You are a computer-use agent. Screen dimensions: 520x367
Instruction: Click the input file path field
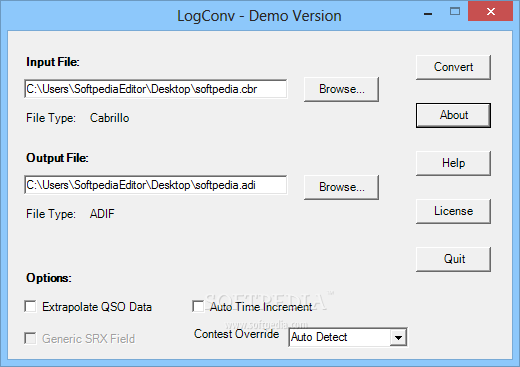coord(156,89)
